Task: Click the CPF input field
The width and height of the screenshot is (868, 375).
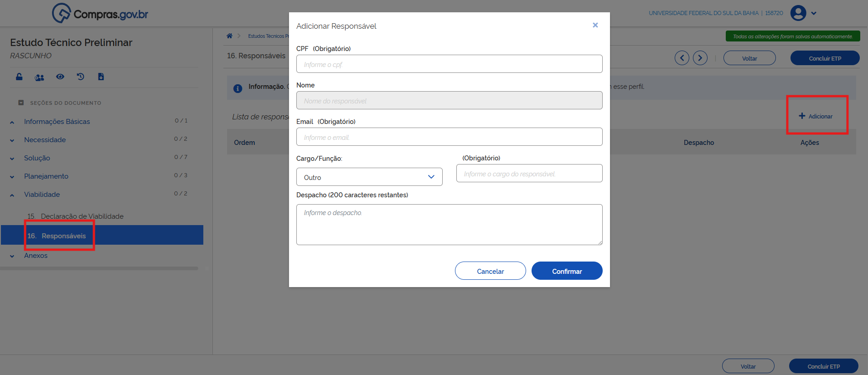Action: click(449, 64)
